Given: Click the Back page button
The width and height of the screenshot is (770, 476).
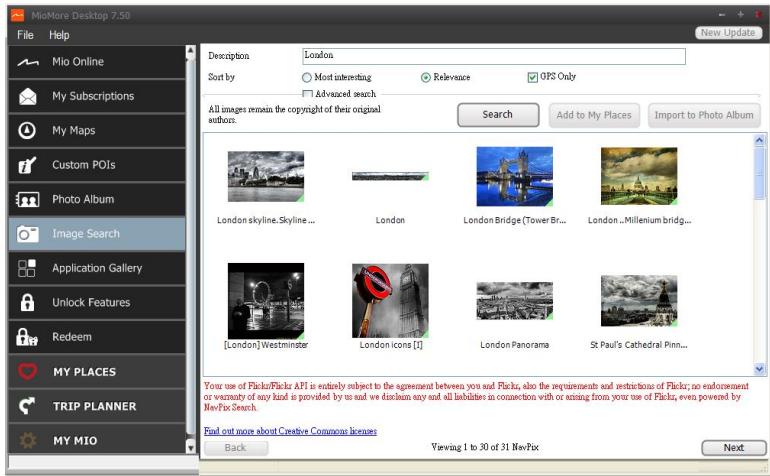Looking at the screenshot, I should 236,448.
